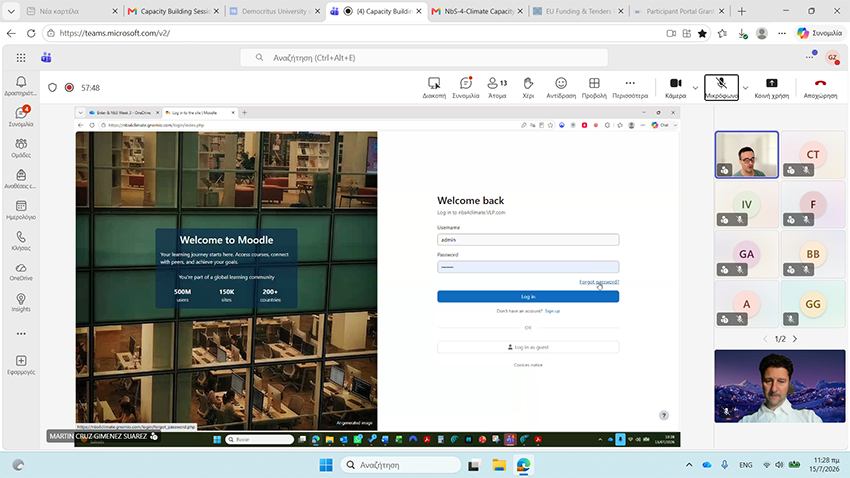
Task: Go to previous participants page arrow
Action: (x=765, y=339)
